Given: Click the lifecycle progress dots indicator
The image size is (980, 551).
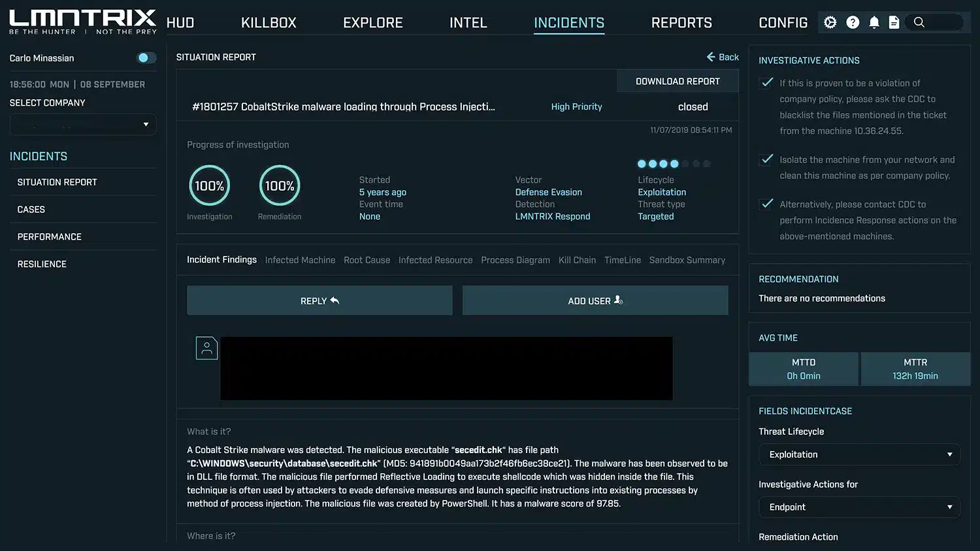Looking at the screenshot, I should pos(674,164).
